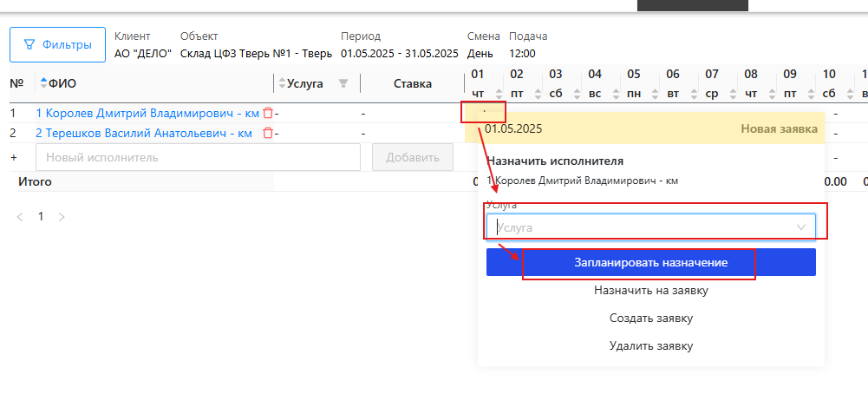Sort the table by Услуга column
The height and width of the screenshot is (414, 868).
tap(280, 83)
